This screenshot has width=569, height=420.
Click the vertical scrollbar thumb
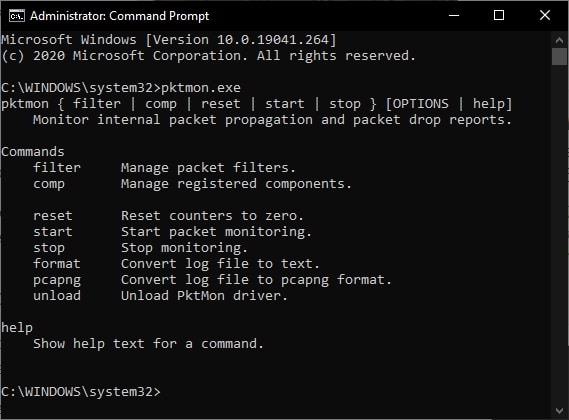click(x=559, y=57)
